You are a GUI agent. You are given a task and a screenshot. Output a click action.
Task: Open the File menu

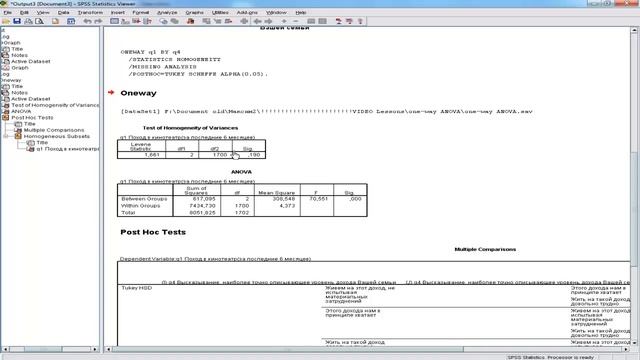click(x=8, y=13)
